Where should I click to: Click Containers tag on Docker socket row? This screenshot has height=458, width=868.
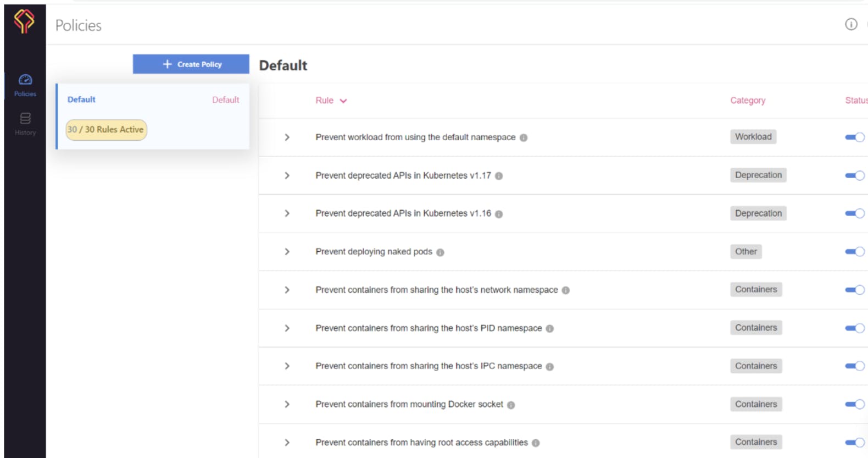[756, 404]
